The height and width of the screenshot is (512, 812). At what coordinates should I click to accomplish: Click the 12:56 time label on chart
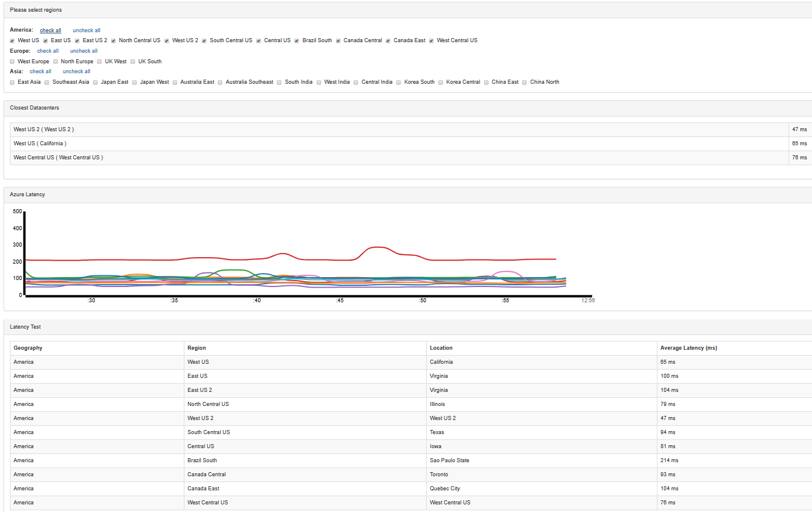click(x=588, y=301)
